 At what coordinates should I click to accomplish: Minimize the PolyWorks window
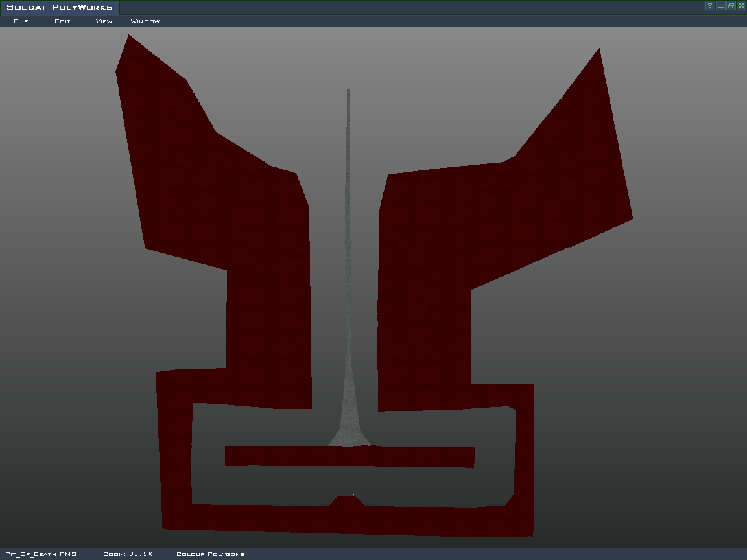coord(720,6)
